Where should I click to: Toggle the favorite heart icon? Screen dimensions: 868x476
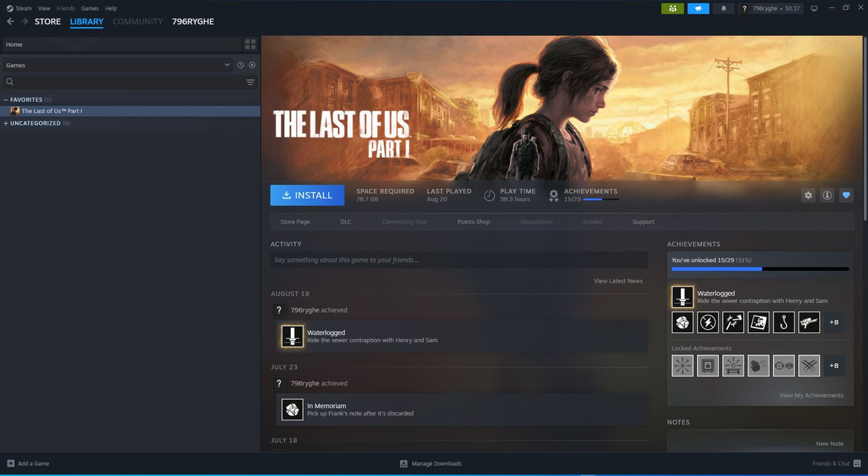click(846, 195)
